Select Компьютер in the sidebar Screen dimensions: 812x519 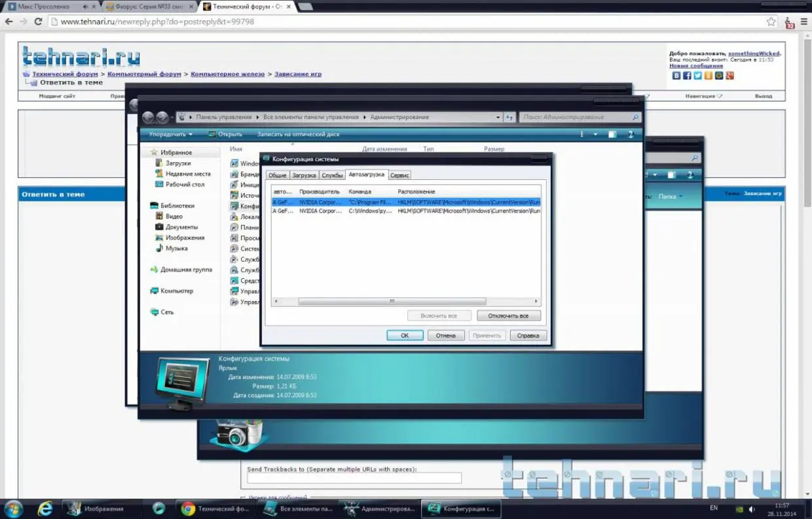coord(177,291)
